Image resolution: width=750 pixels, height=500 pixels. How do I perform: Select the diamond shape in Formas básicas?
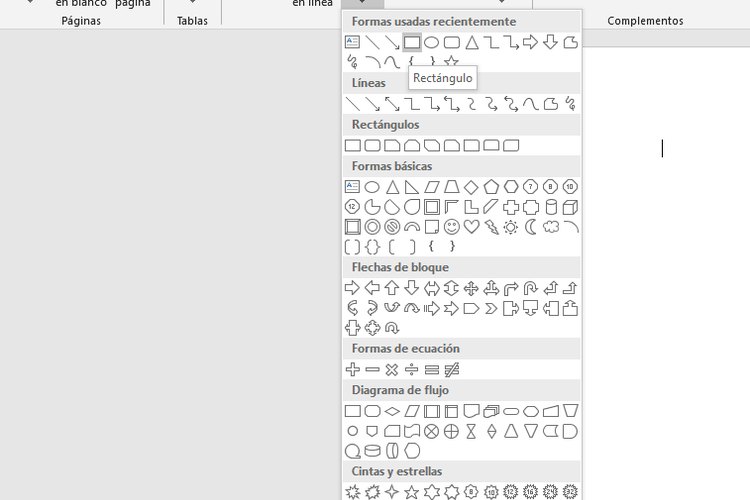[471, 187]
